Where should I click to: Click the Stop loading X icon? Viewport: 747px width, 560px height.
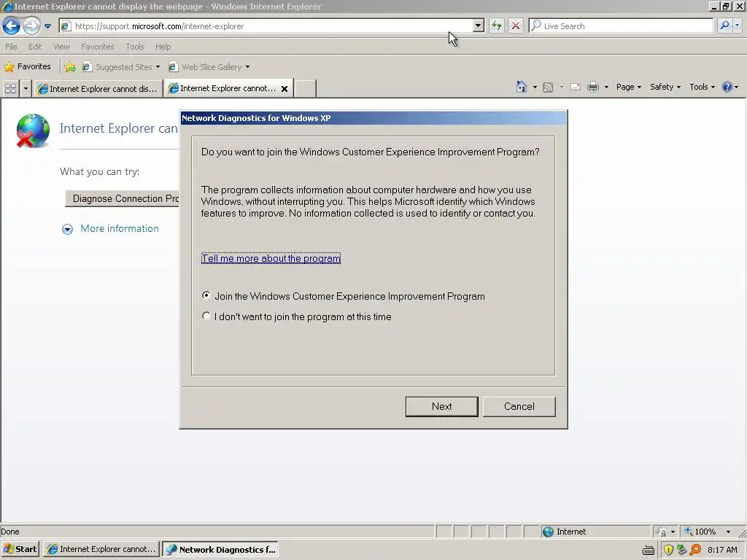pos(516,26)
